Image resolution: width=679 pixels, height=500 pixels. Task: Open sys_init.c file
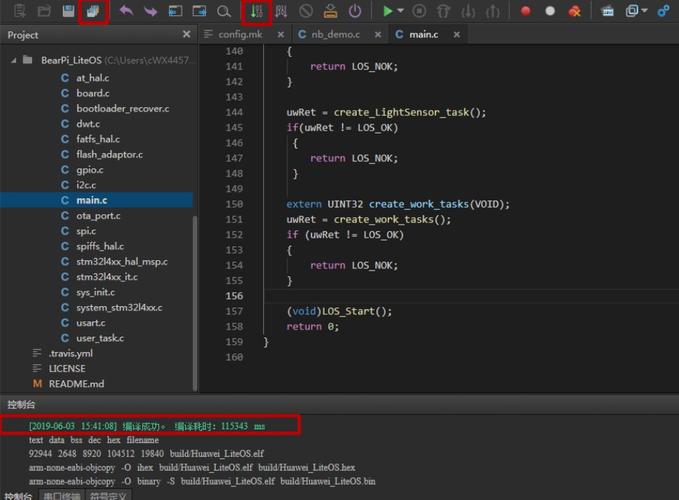(x=96, y=292)
